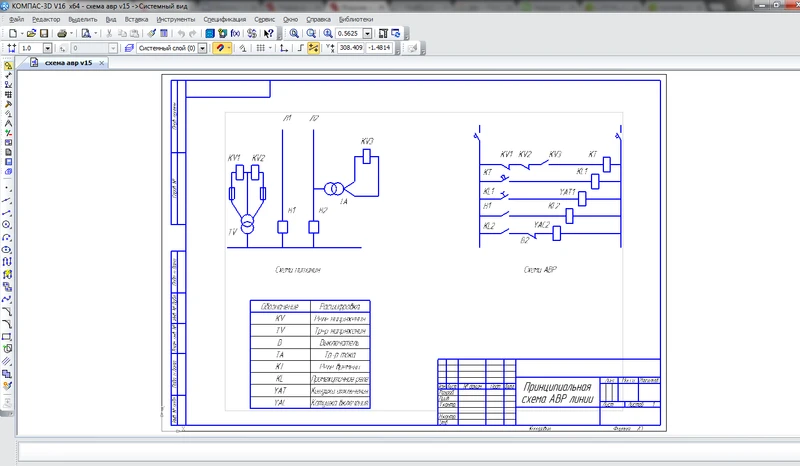Toggle the snapping magnet button

click(219, 47)
